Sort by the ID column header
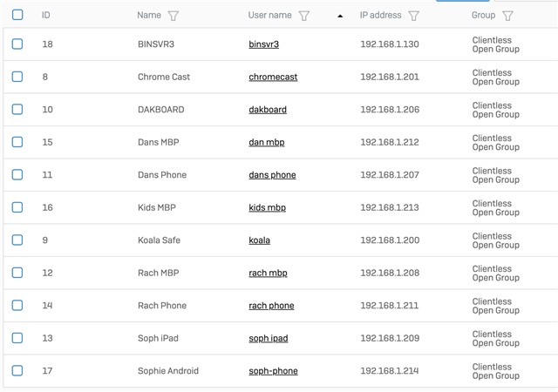Screen dimensions: 558x392 [x=46, y=16]
